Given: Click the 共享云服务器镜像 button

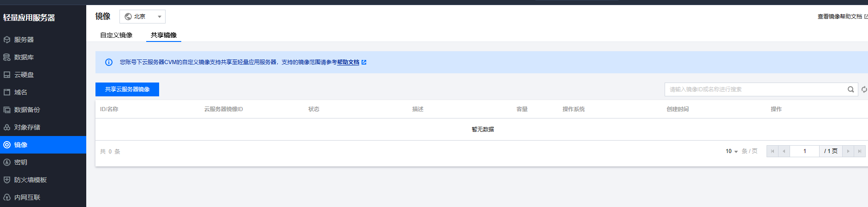Looking at the screenshot, I should pyautogui.click(x=127, y=89).
